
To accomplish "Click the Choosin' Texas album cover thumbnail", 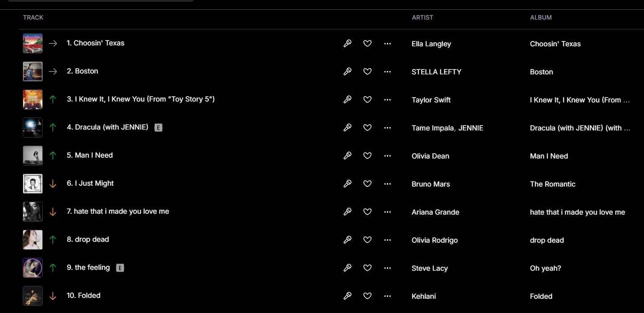I will point(33,43).
